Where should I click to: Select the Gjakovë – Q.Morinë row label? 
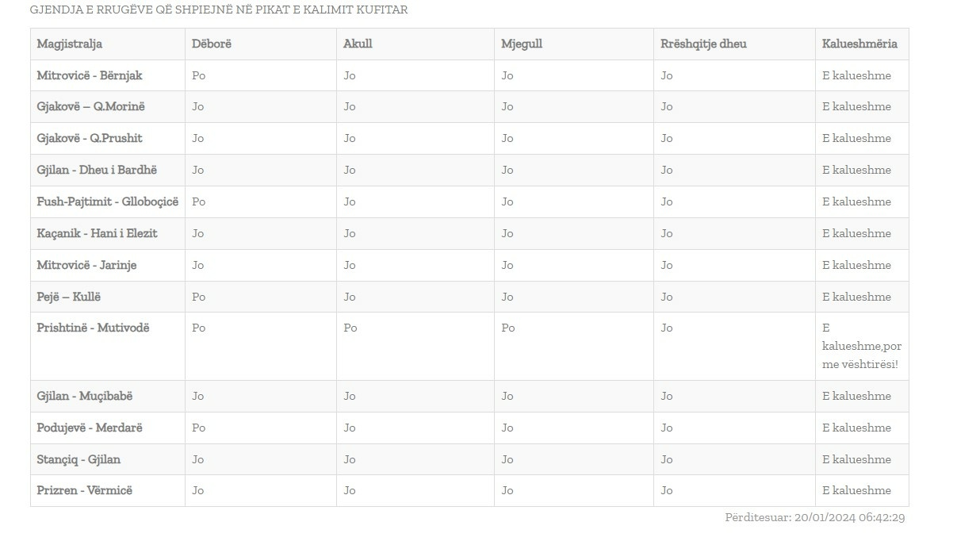[x=91, y=107]
